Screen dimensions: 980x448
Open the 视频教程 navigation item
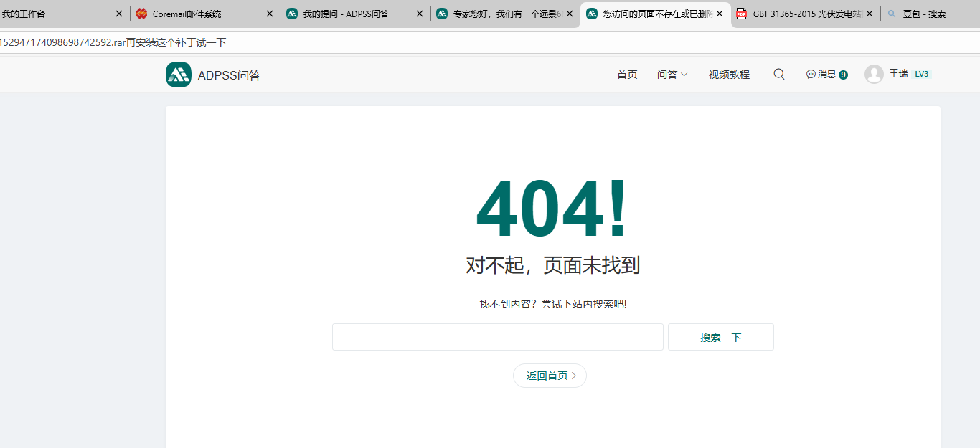tap(729, 75)
